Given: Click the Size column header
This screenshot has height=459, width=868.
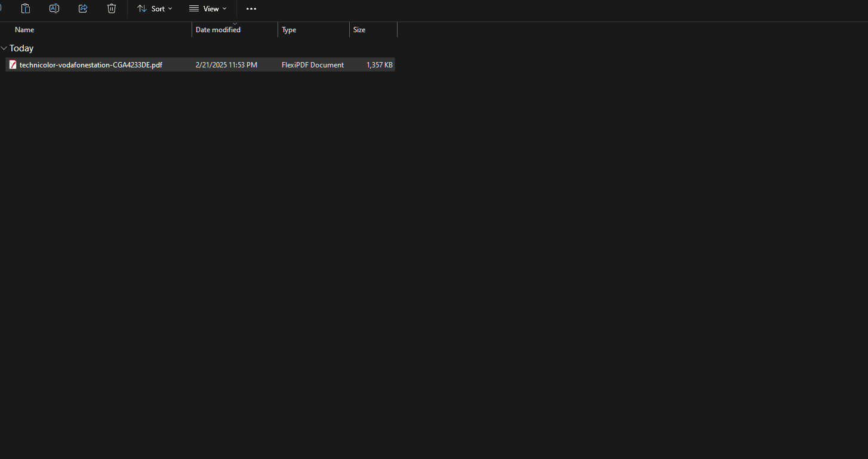Looking at the screenshot, I should click(359, 30).
